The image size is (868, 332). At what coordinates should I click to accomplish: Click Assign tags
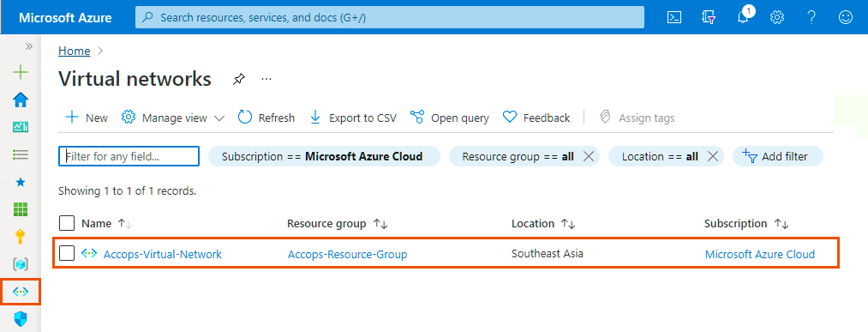coord(637,118)
